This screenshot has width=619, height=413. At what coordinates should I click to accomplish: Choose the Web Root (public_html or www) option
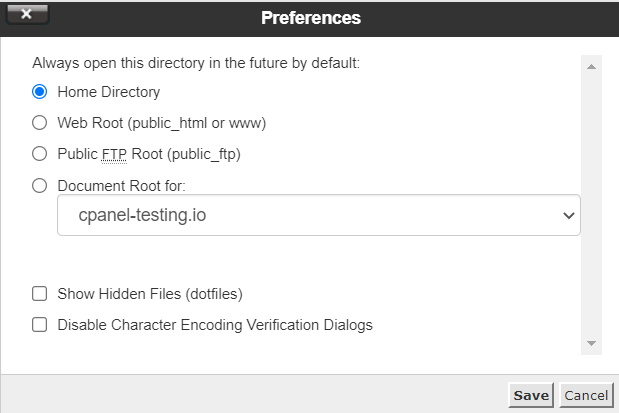coord(40,123)
